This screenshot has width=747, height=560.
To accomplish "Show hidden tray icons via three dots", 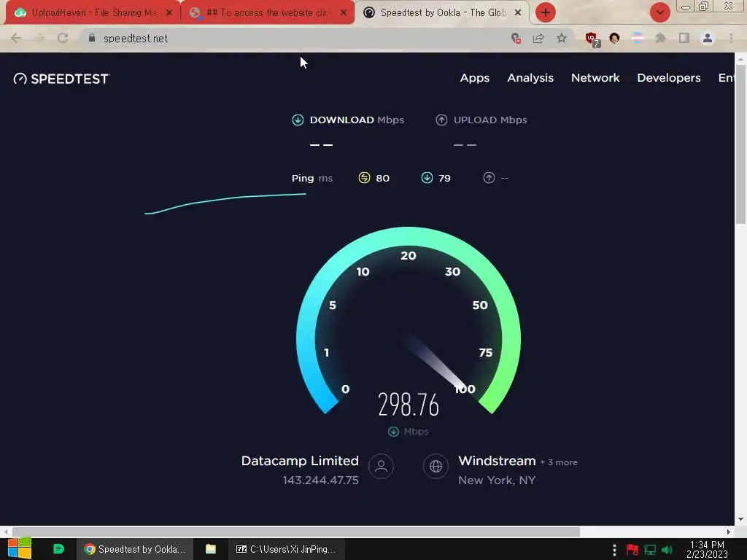I will pyautogui.click(x=614, y=550).
